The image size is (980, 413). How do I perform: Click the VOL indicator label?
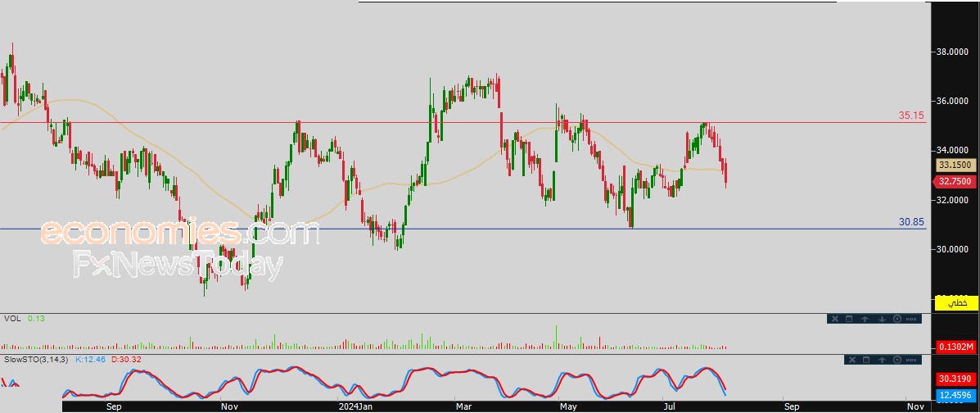[x=12, y=319]
